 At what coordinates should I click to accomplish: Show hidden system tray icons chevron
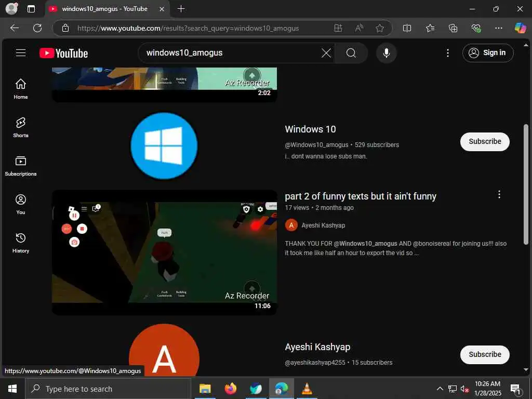click(440, 389)
